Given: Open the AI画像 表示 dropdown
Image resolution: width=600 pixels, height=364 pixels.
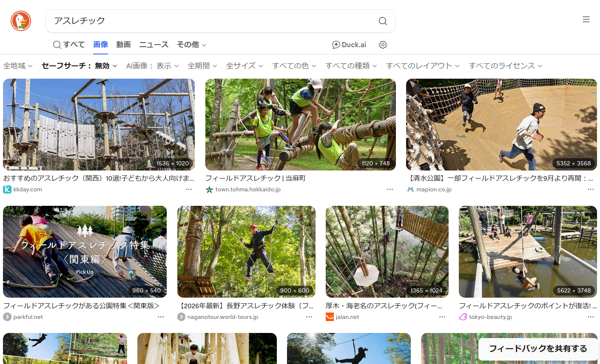Looking at the screenshot, I should click(153, 66).
